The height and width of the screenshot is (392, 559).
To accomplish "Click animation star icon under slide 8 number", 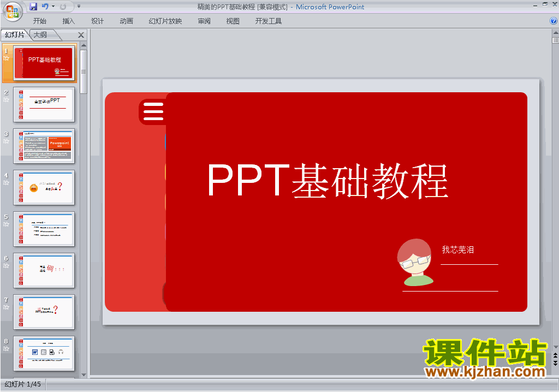I will pos(6,348).
